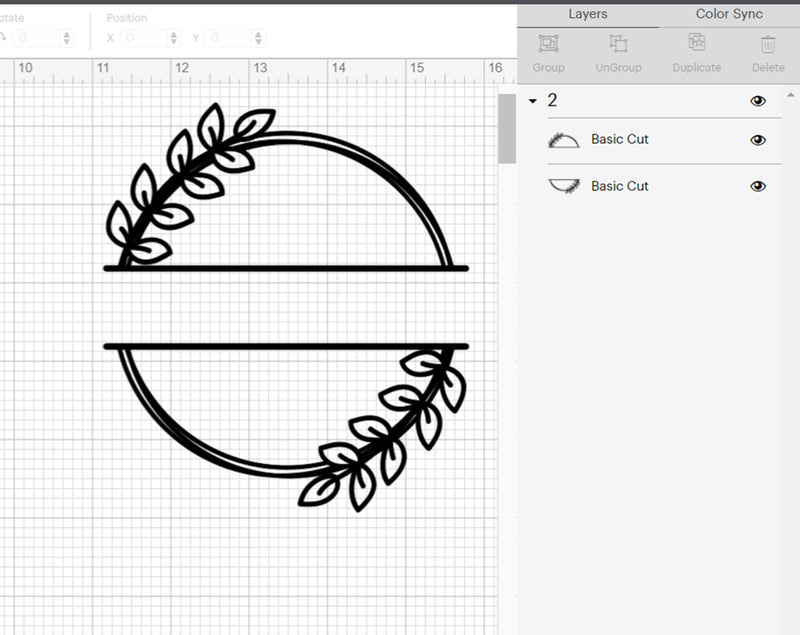Screen dimensions: 800x635
Task: Click the Position X stepper arrows
Action: click(x=173, y=38)
